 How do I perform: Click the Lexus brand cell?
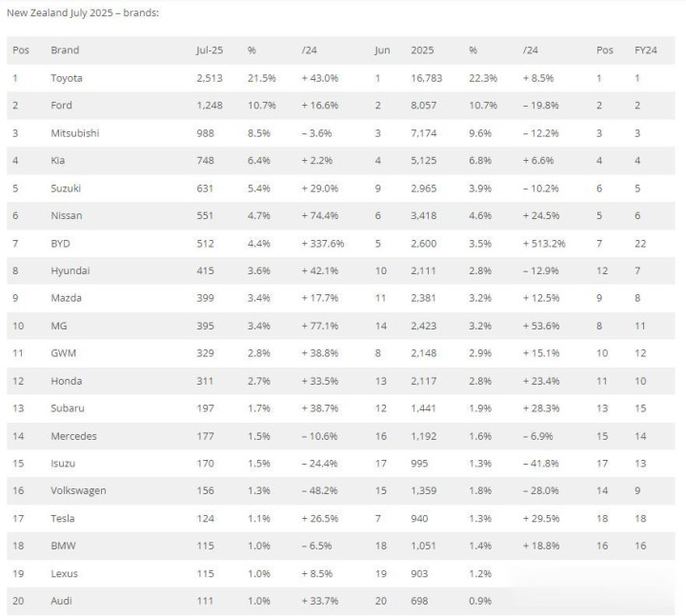65,573
